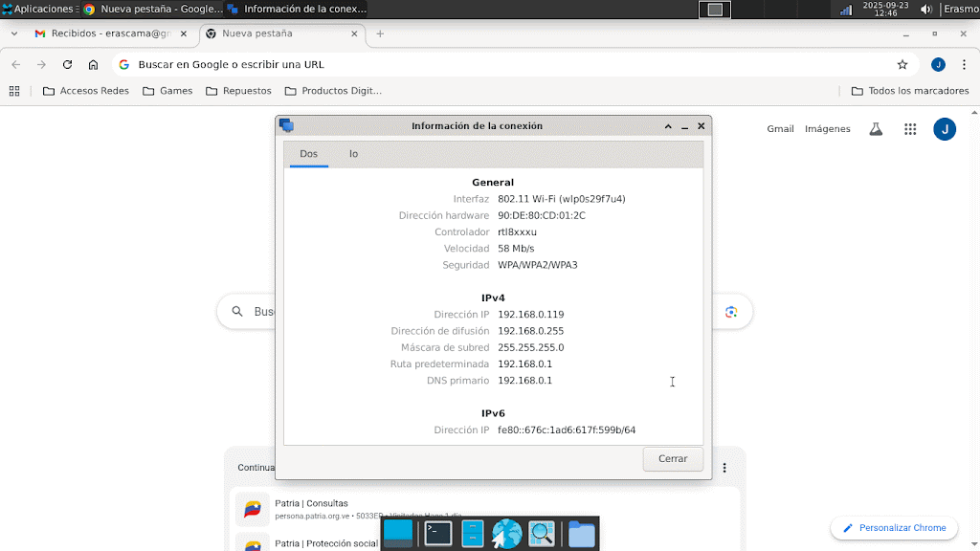Select Información de la conexión taskbar entry
Screen dimensions: 980x551
pyautogui.click(x=297, y=9)
